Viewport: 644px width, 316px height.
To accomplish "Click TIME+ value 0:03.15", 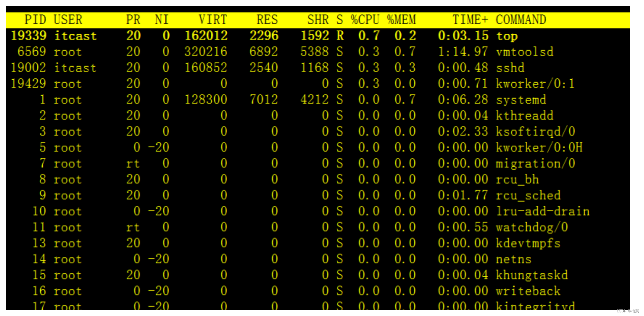I will point(463,36).
